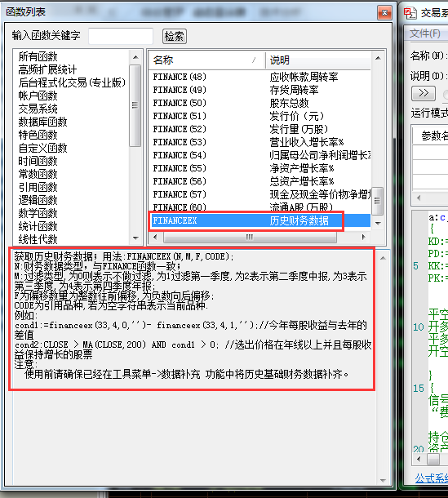448x498 pixels.
Task: Sort by 说明 column header
Action: coord(318,60)
